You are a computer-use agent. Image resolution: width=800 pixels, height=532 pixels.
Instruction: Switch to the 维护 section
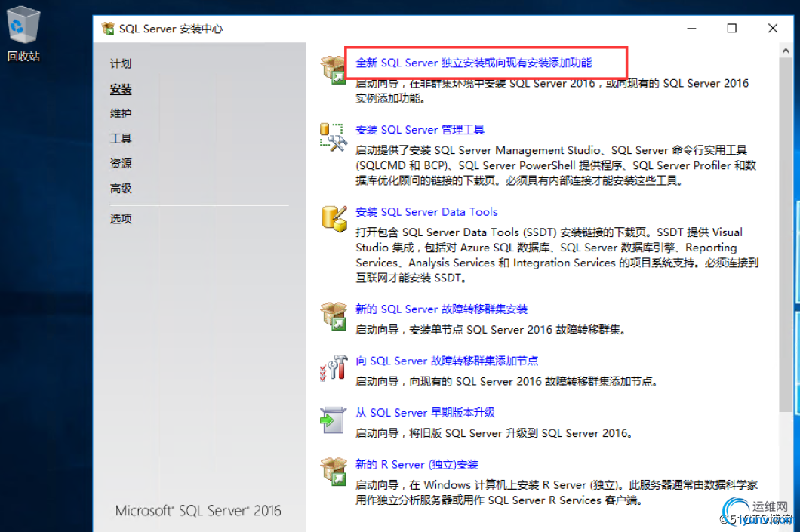[121, 113]
